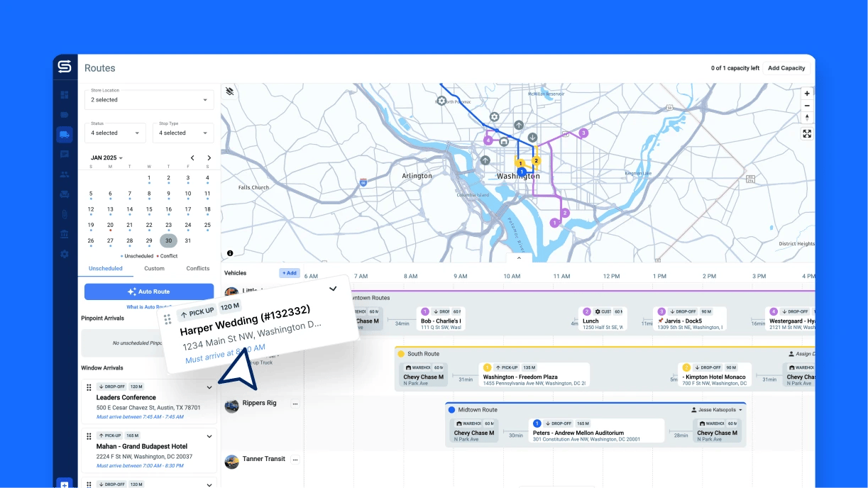Toggle the map layers visibility button
Viewport: 868px width, 488px height.
[230, 91]
